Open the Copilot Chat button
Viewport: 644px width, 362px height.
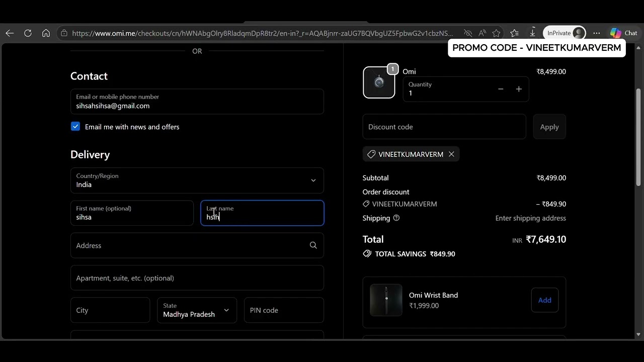pyautogui.click(x=624, y=33)
